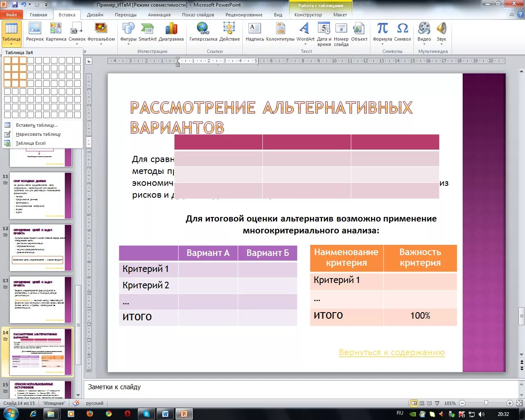The image size is (525, 420).
Task: Choose Вставить таблицу... menu item
Action: 42,125
